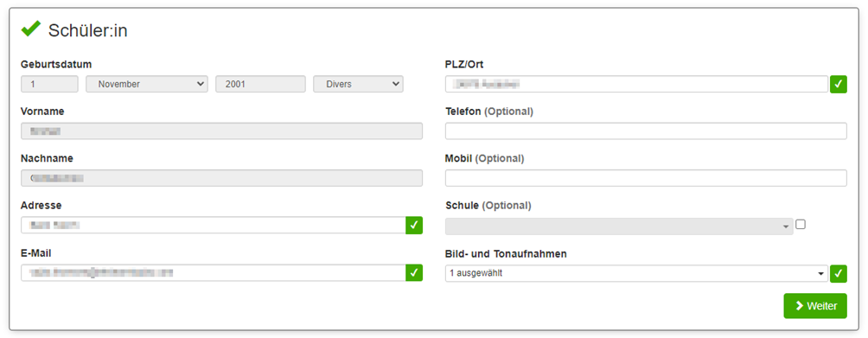Expand the Bild- und Tonaufnahmen dropdown
Image resolution: width=868 pixels, height=338 pixels.
point(636,273)
